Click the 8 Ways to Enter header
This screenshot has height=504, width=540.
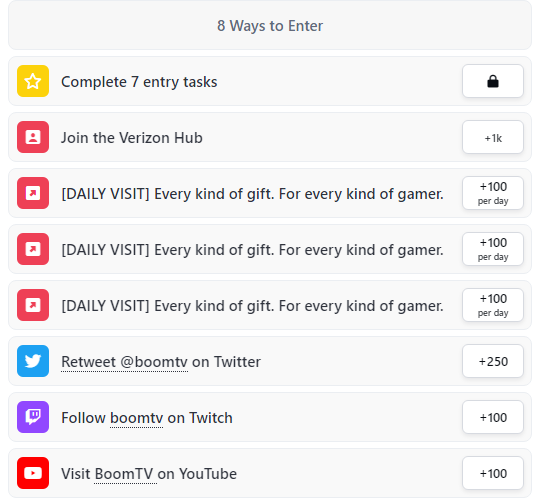[270, 25]
